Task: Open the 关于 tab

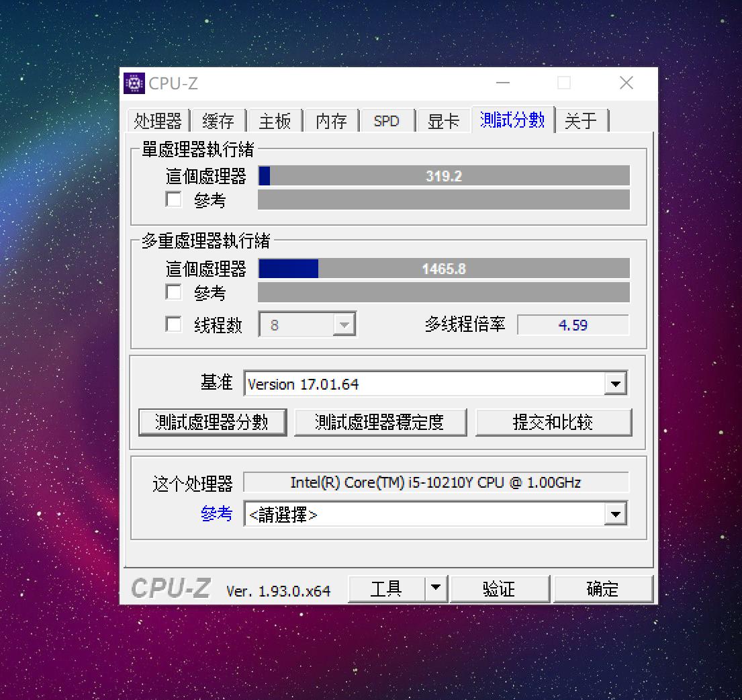Action: click(x=582, y=121)
